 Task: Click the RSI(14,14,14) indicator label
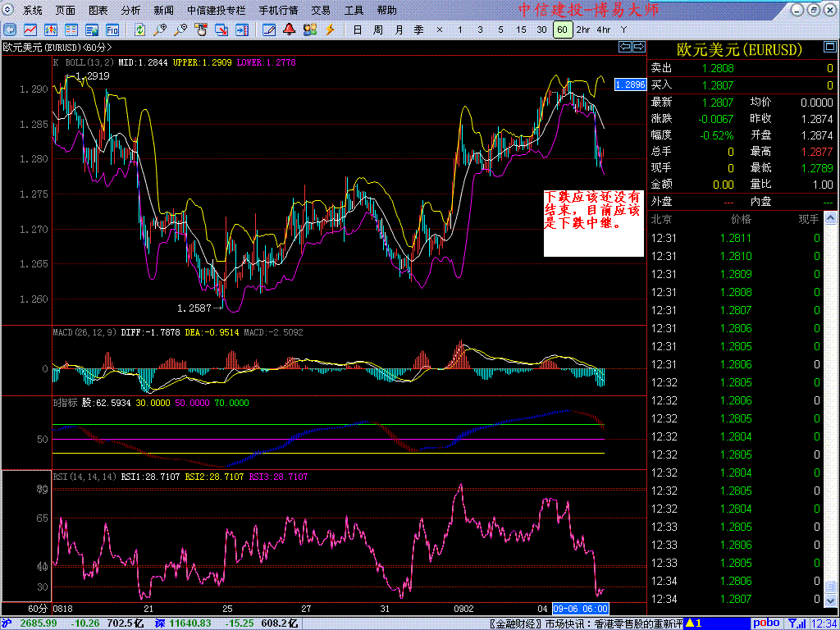(84, 476)
